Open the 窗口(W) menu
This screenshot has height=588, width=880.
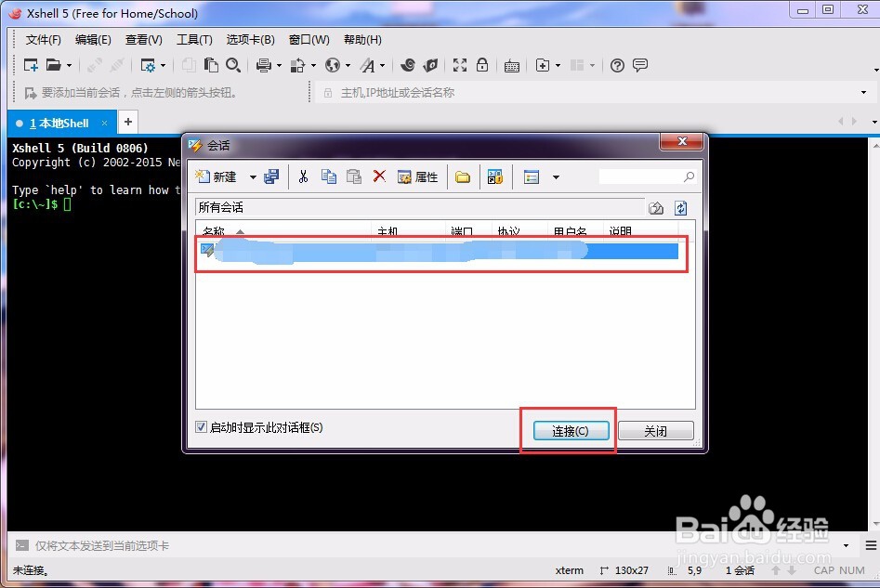309,40
